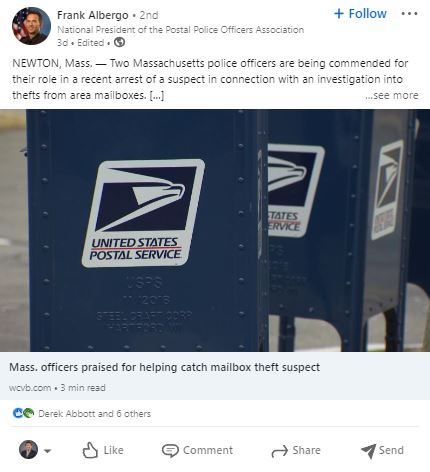Expand the react-as identity dropdown arrow
This screenshot has height=472, width=430.
(x=47, y=451)
